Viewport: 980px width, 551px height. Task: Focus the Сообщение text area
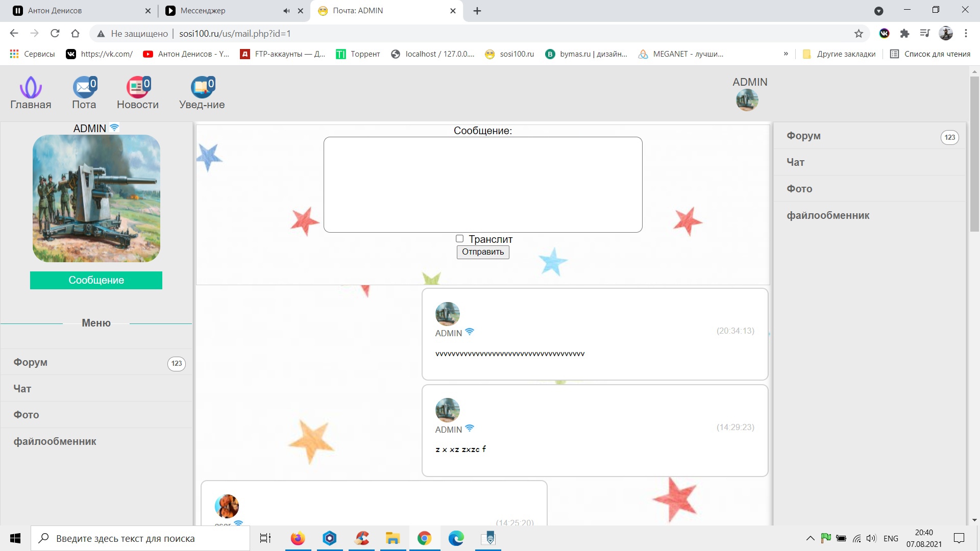point(482,184)
